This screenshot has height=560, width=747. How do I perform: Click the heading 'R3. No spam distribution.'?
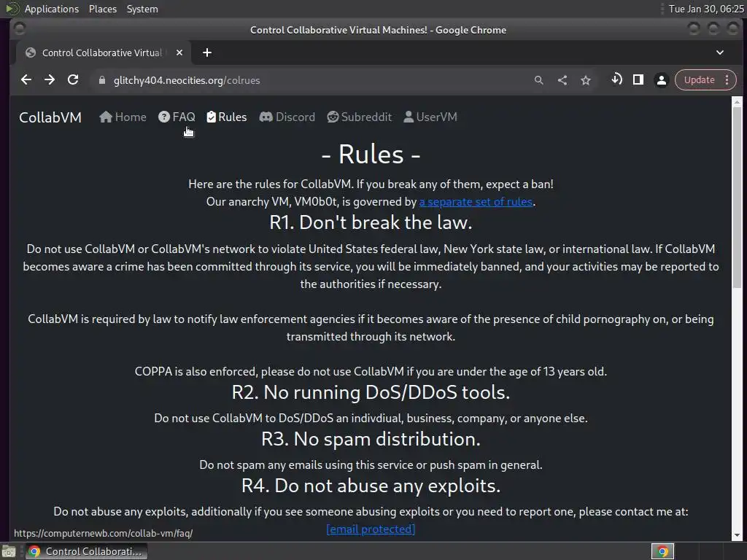pyautogui.click(x=371, y=439)
